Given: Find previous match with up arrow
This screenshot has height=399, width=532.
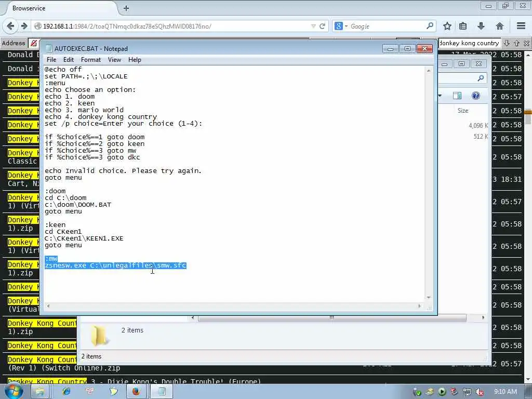Looking at the screenshot, I should tap(516, 43).
